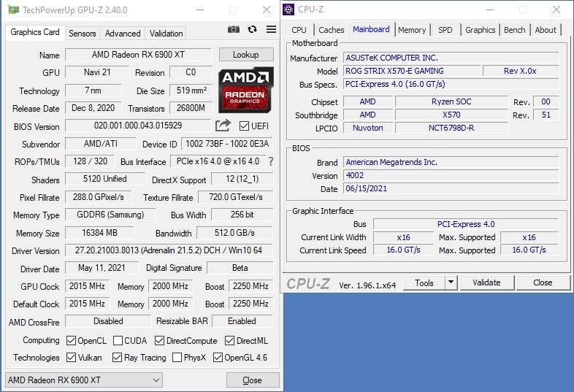Viewport: 574px width, 392px height.
Task: Click the Driver Version field
Action: pos(169,250)
